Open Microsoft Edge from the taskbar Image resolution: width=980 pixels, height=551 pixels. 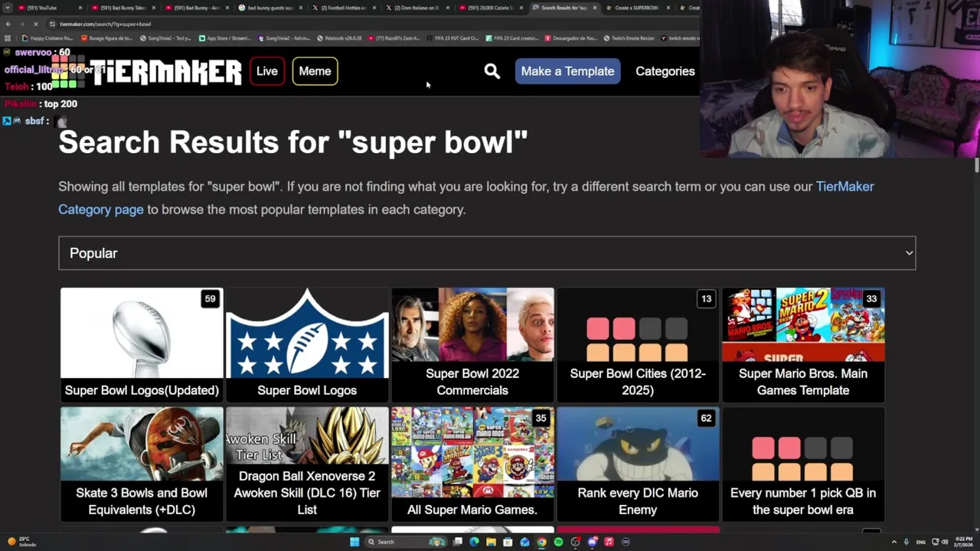coord(474,542)
